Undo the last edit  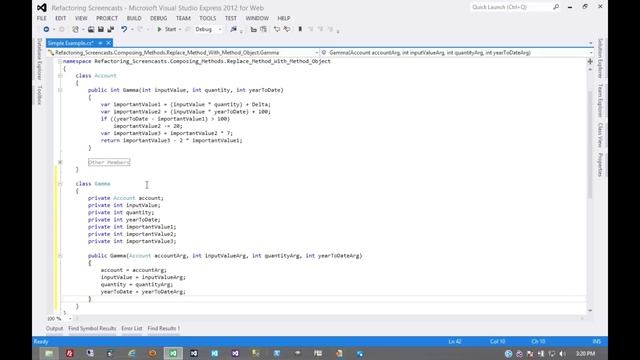[x=124, y=29]
